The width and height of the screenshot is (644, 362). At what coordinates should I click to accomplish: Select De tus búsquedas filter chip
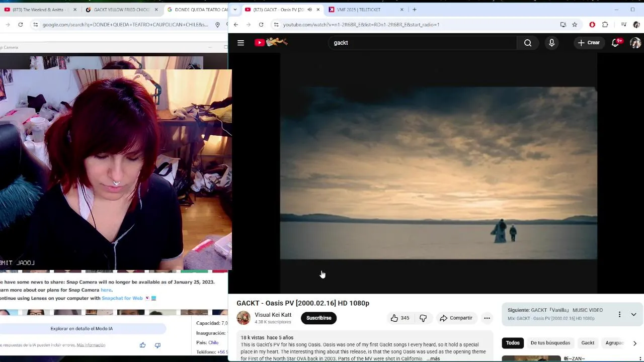[x=550, y=343]
